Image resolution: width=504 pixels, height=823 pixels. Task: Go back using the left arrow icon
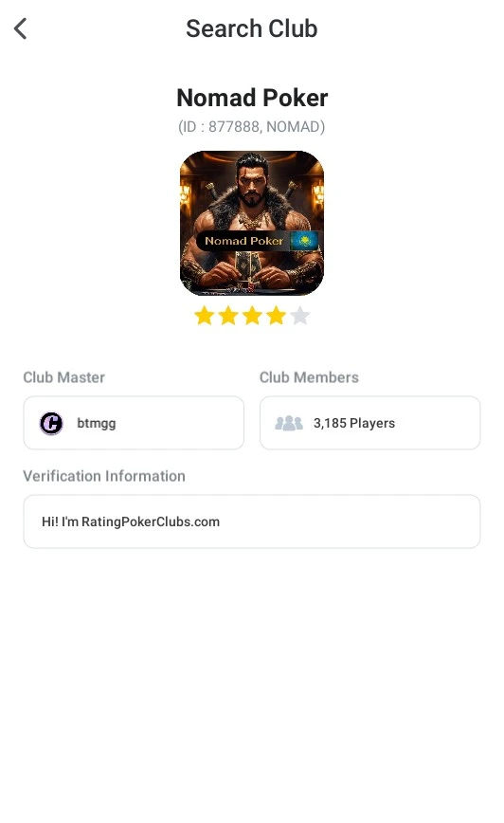[x=21, y=28]
